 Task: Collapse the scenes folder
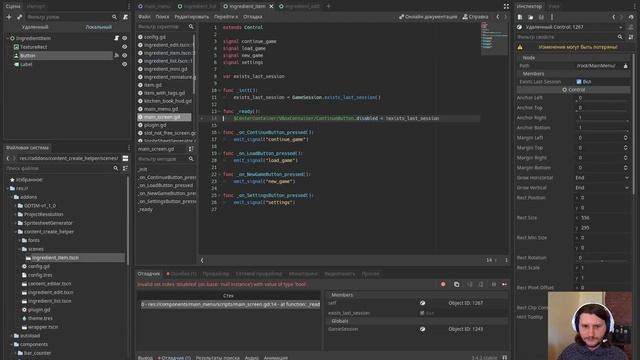[x=20, y=249]
